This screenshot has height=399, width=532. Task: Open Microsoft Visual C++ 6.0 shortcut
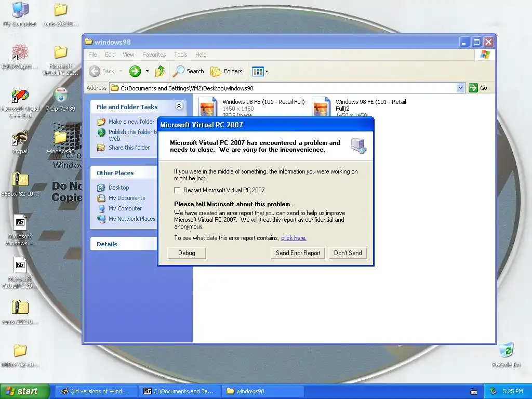pyautogui.click(x=20, y=103)
